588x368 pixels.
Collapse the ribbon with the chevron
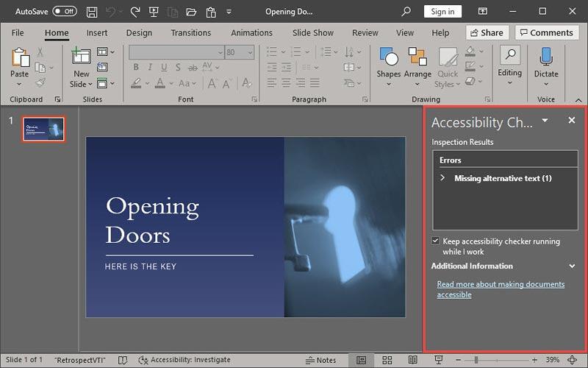578,100
